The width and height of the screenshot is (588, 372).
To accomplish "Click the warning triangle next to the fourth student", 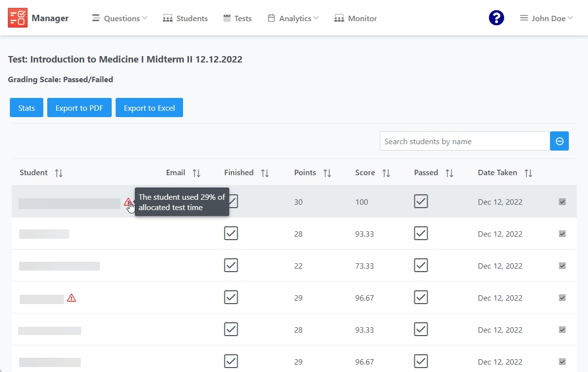I will 72,297.
